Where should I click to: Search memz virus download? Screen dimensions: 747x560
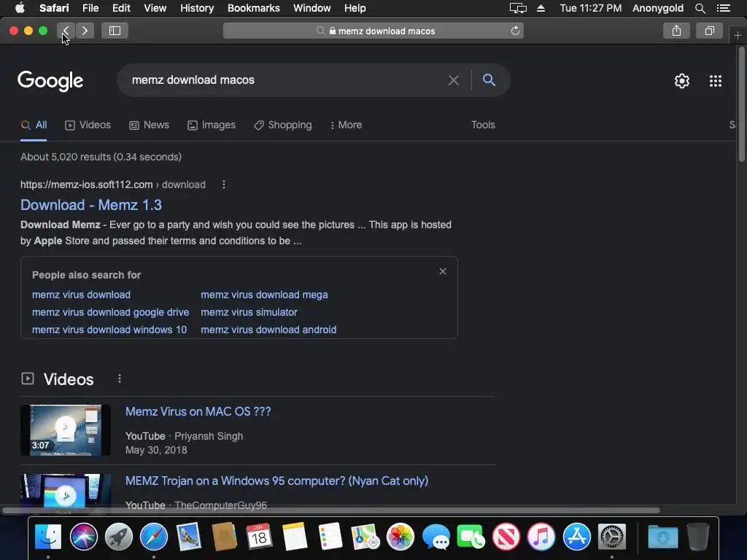(x=81, y=295)
